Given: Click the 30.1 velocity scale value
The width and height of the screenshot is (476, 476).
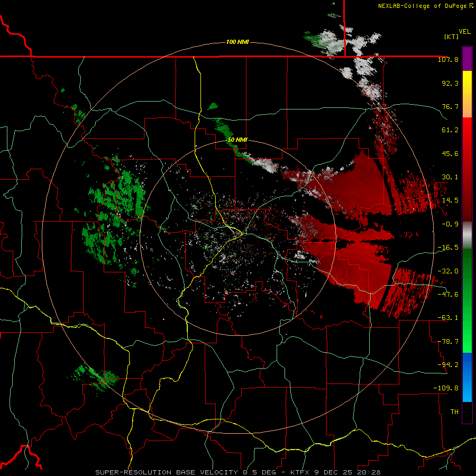Looking at the screenshot, I should (450, 177).
